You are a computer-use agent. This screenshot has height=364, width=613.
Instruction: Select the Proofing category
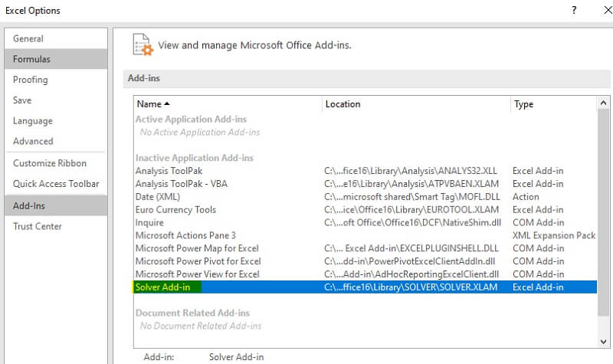coord(56,80)
